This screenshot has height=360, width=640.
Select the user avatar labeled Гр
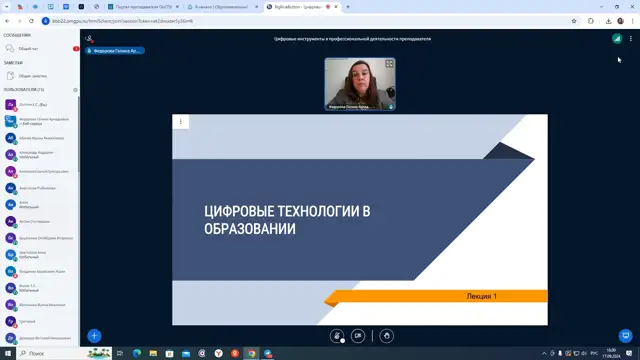point(11,321)
